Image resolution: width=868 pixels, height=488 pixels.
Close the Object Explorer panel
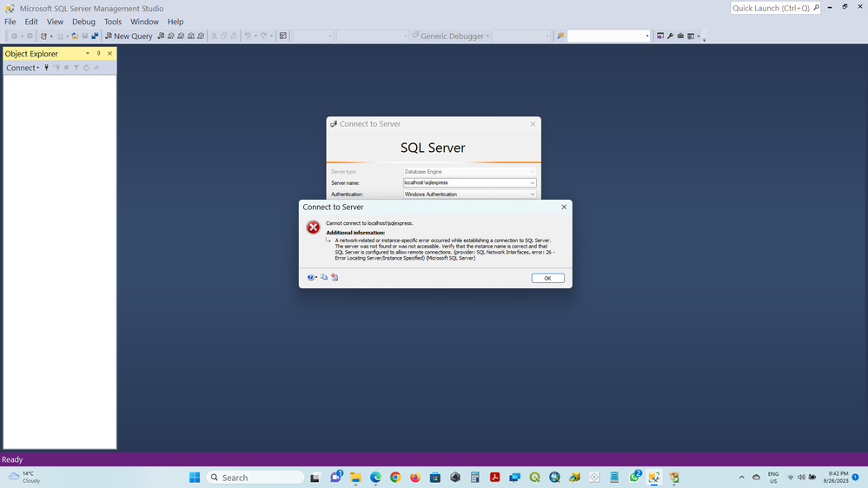[109, 54]
